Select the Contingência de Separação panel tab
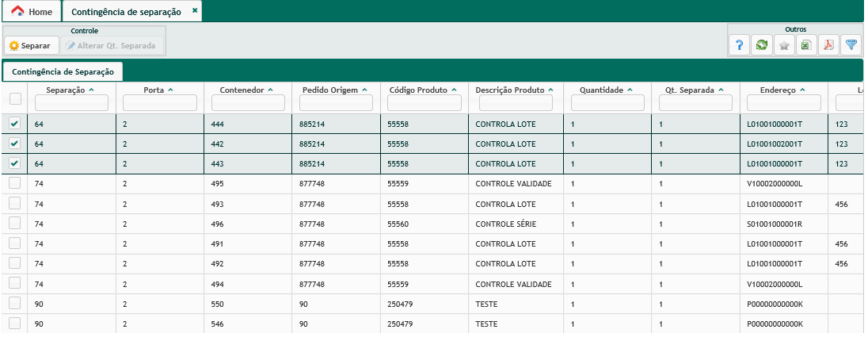868x337 pixels. [x=63, y=71]
